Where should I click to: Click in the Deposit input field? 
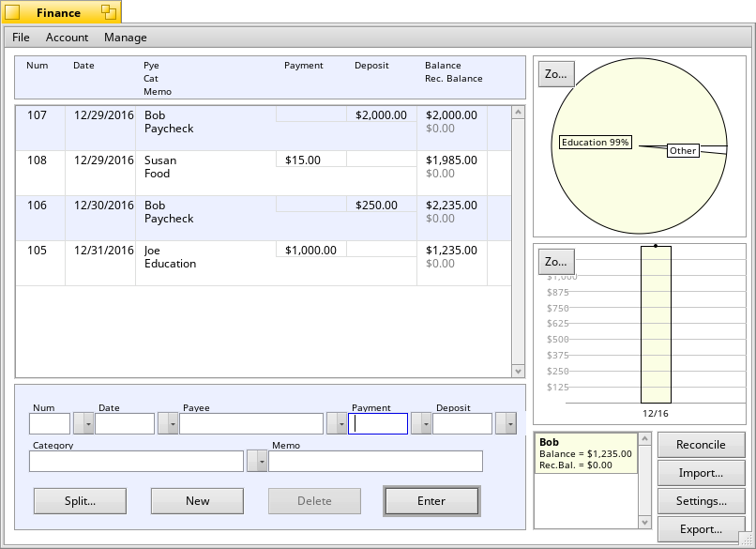click(462, 424)
